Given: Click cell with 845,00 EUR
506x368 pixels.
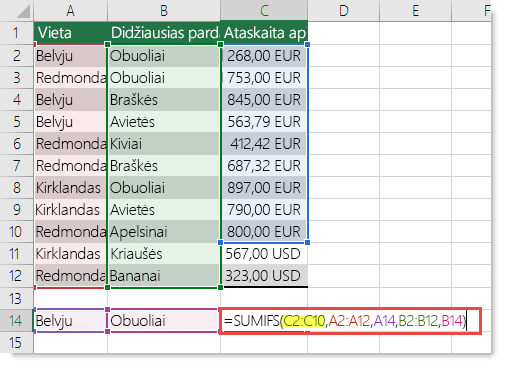Looking at the screenshot, I should click(x=264, y=100).
